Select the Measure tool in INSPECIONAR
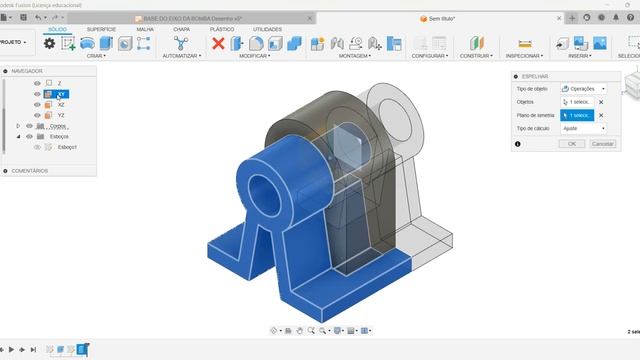 tap(525, 43)
